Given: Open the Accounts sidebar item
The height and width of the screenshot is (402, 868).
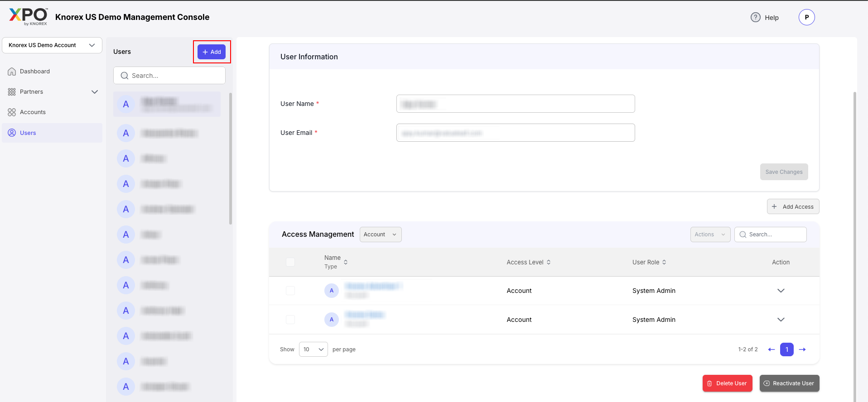Looking at the screenshot, I should pos(52,112).
